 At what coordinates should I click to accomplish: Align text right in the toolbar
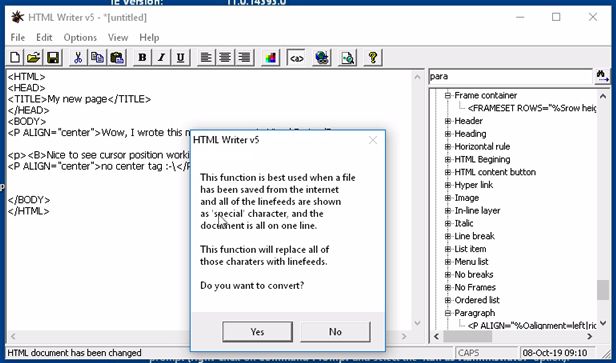pos(244,58)
